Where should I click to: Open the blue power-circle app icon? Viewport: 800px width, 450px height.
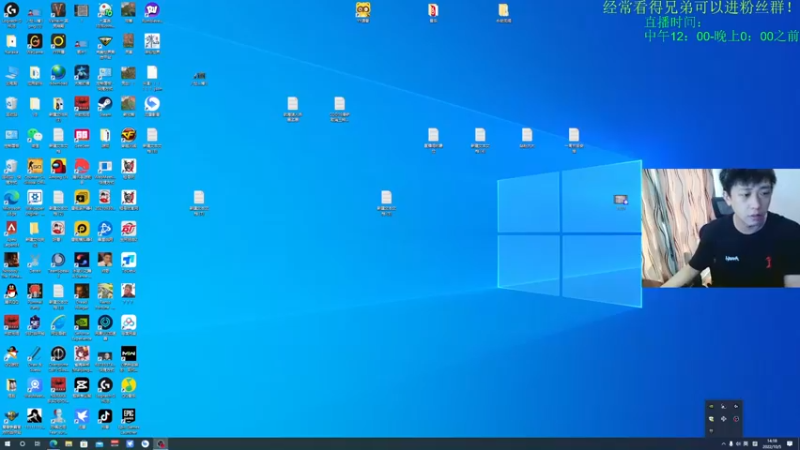click(x=105, y=322)
